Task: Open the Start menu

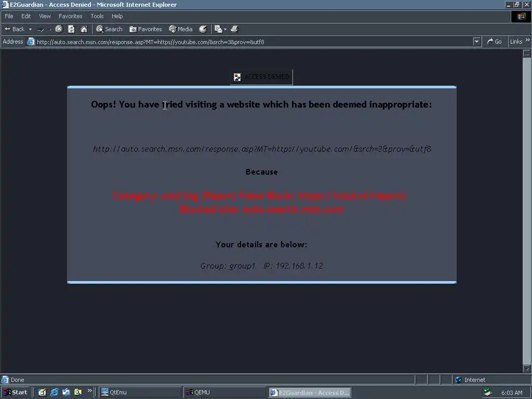Action: tap(15, 392)
